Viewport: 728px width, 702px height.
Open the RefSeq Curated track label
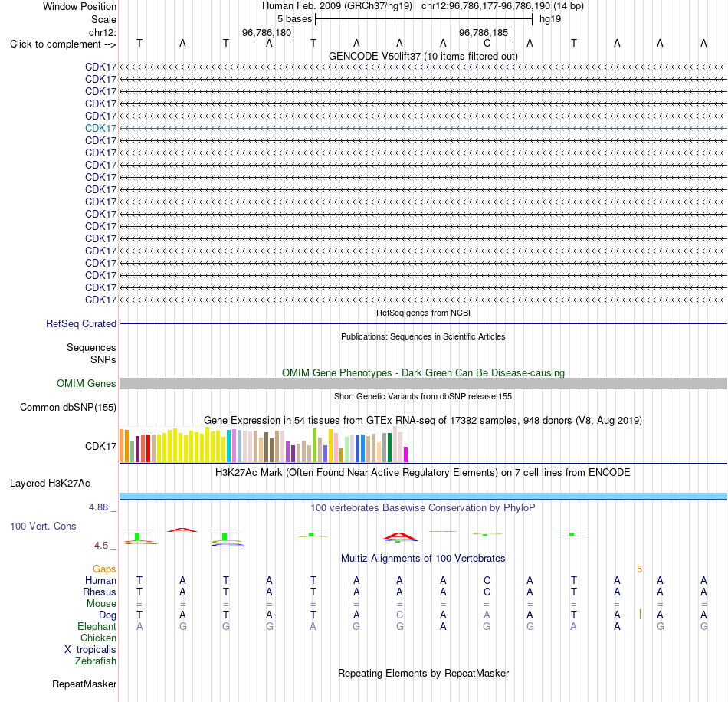[80, 323]
